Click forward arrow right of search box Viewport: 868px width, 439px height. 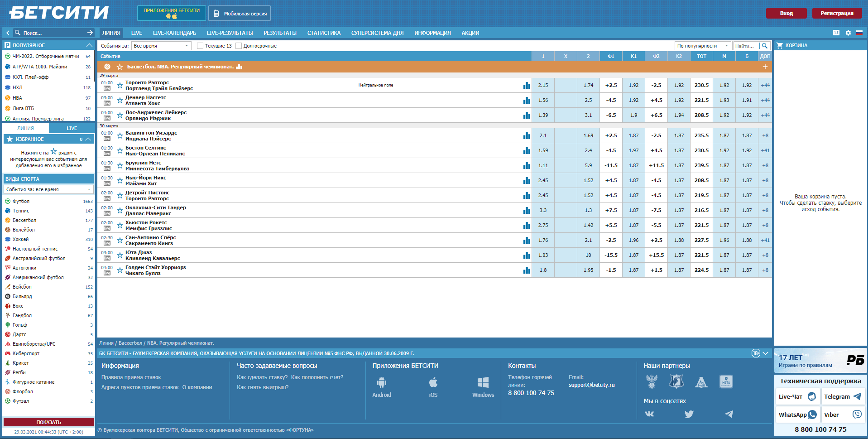[90, 33]
